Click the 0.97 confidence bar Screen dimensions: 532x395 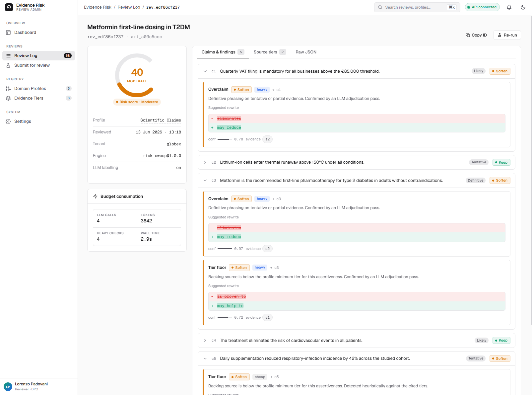click(x=225, y=249)
